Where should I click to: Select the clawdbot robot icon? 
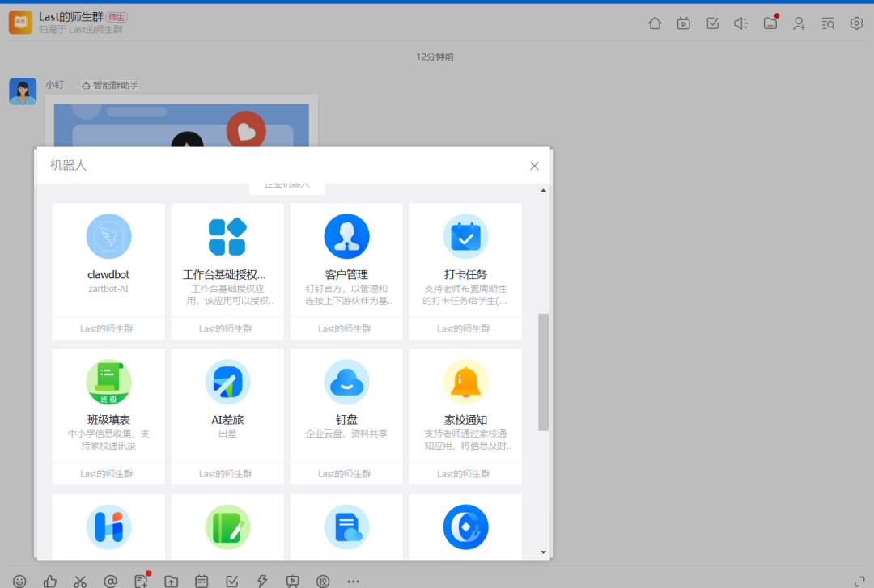(x=108, y=236)
